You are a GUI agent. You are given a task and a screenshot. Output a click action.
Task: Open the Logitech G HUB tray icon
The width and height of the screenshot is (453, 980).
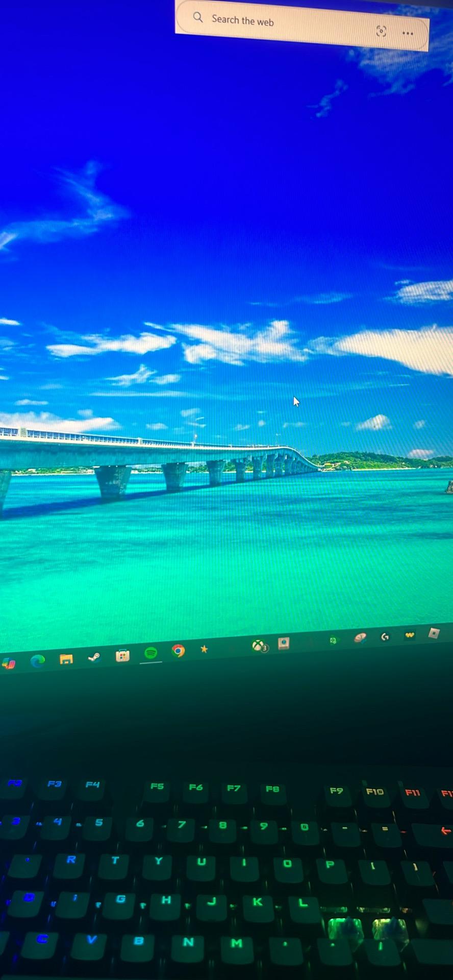pyautogui.click(x=385, y=636)
